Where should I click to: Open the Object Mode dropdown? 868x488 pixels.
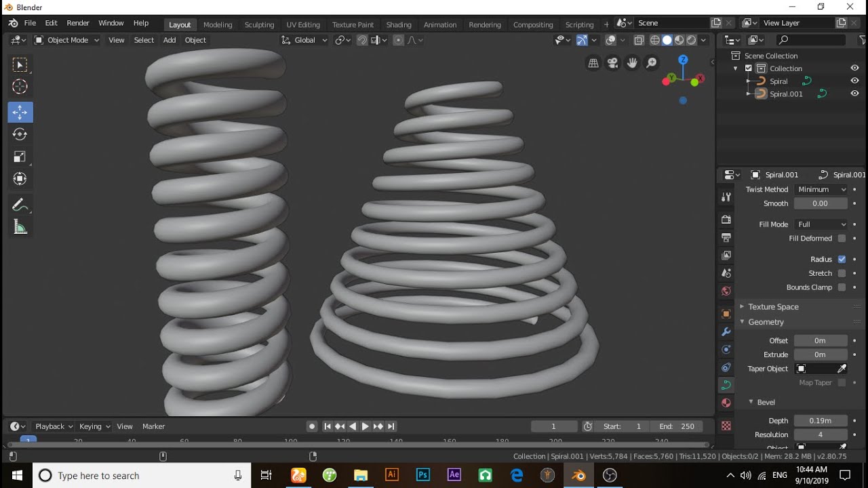[x=67, y=40]
